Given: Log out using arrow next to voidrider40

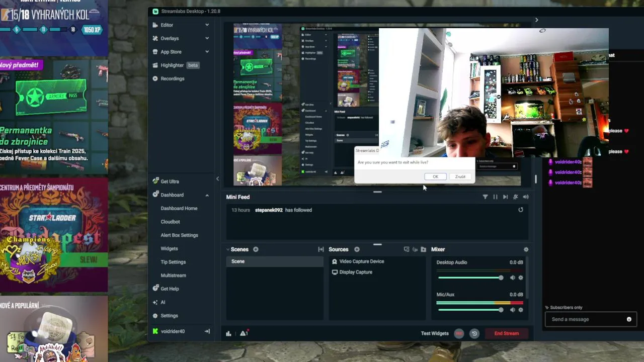Looking at the screenshot, I should [x=207, y=331].
